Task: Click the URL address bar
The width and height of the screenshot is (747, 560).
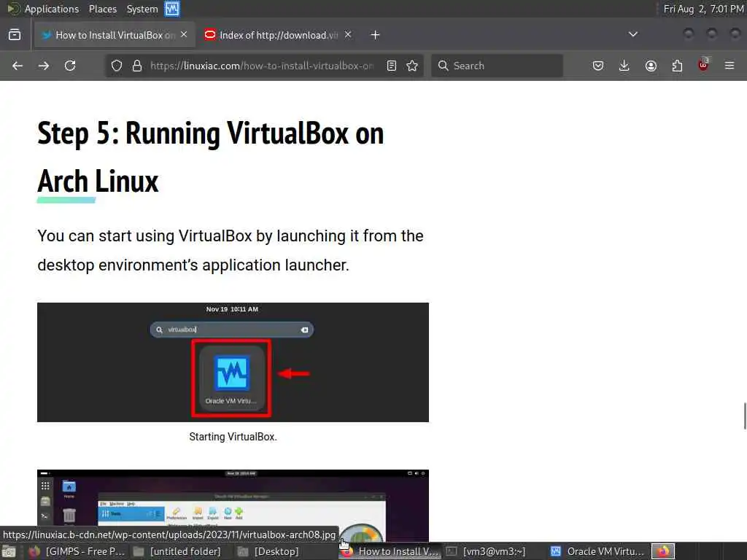Action: [x=262, y=66]
